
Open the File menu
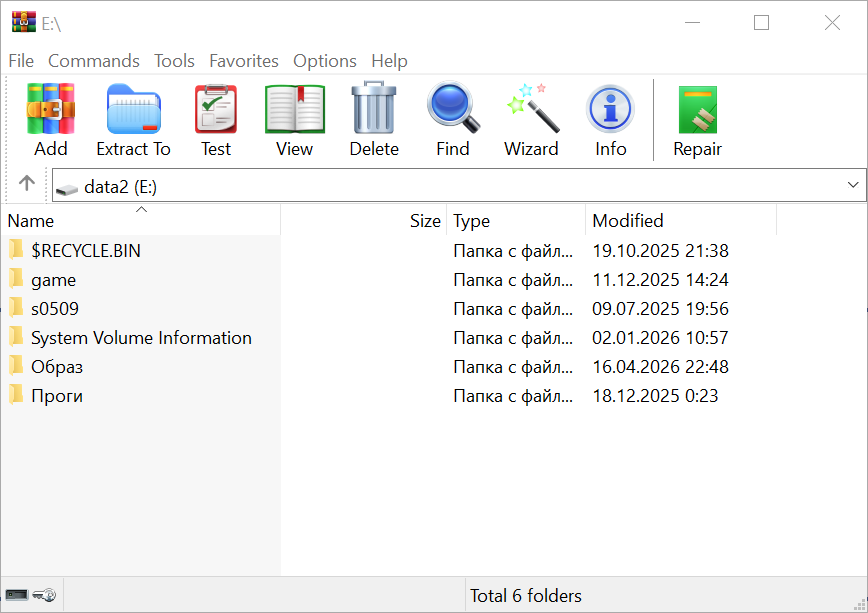[x=21, y=61]
